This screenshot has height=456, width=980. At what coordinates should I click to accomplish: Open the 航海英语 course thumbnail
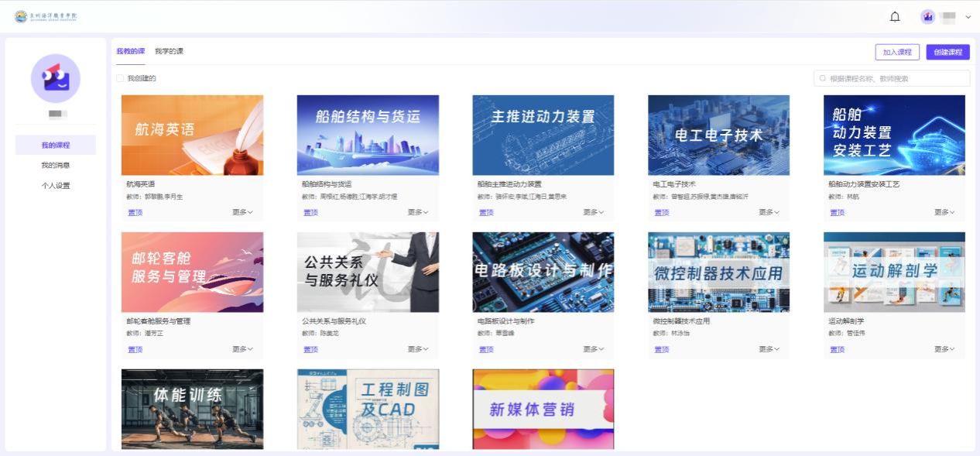click(192, 135)
